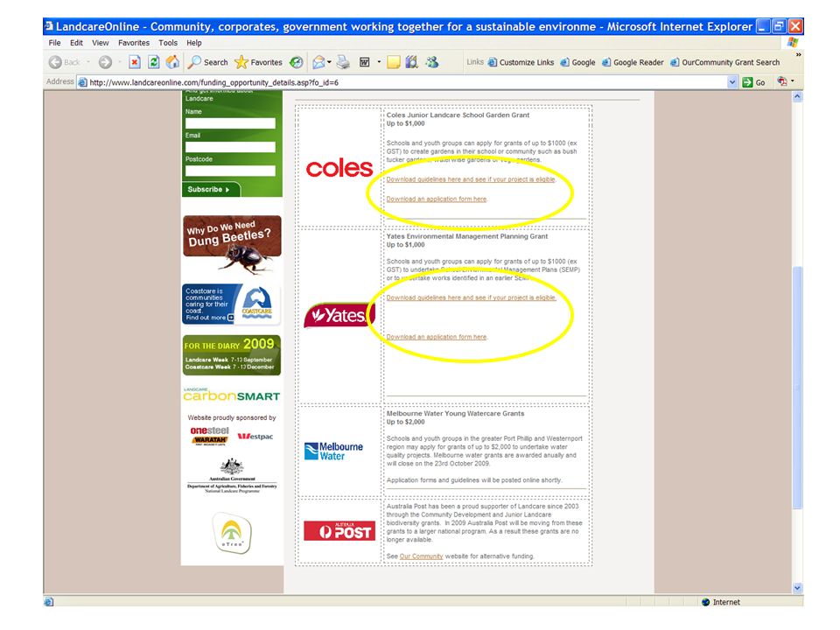The height and width of the screenshot is (630, 840).
Task: Click the Edit with Word icon
Action: pos(364,62)
